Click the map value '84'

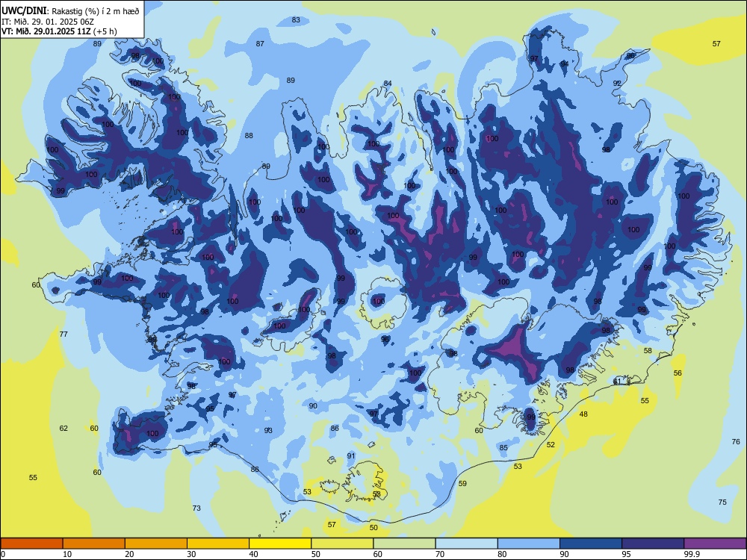click(388, 84)
